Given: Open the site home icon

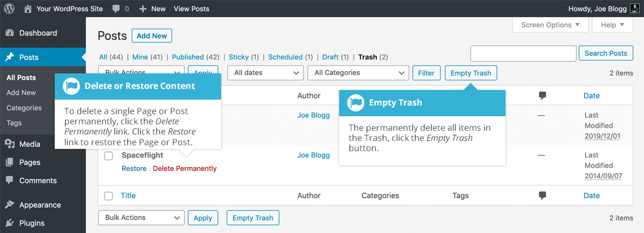Looking at the screenshot, I should coord(28,9).
